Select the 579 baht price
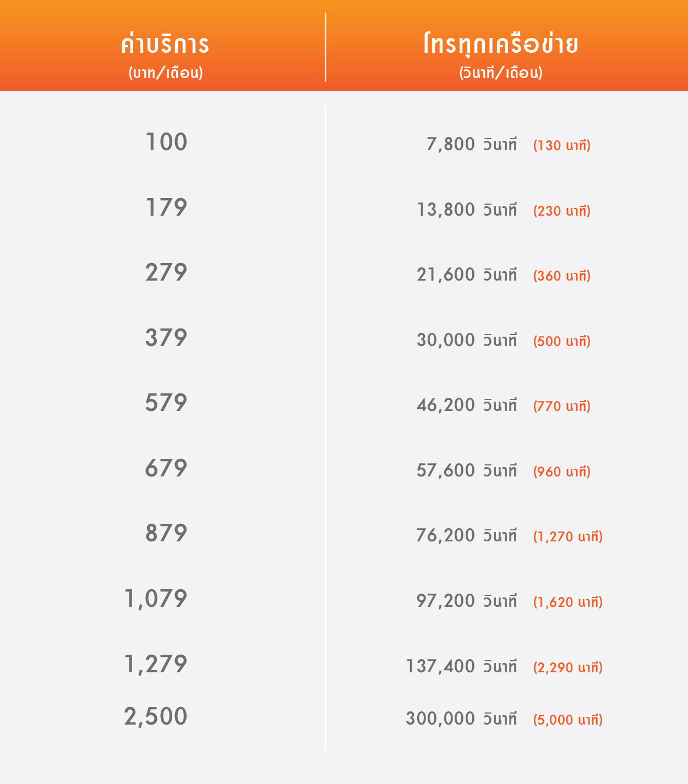Viewport: 688px width, 784px height. tap(166, 403)
